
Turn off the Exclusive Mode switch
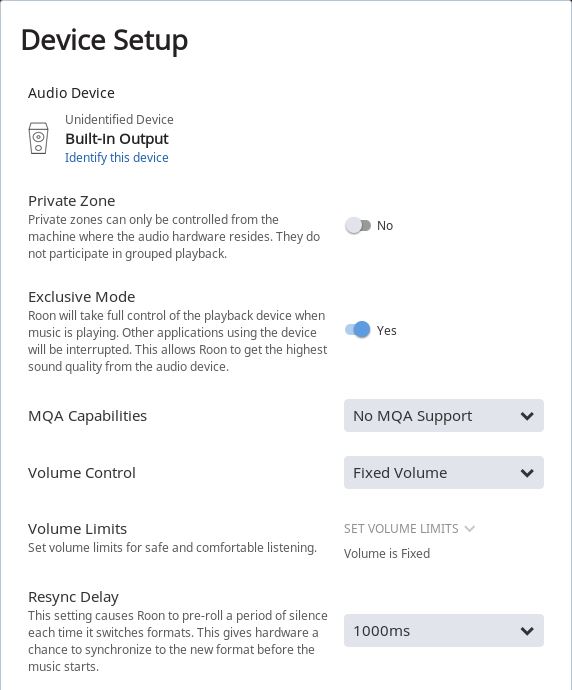click(358, 330)
